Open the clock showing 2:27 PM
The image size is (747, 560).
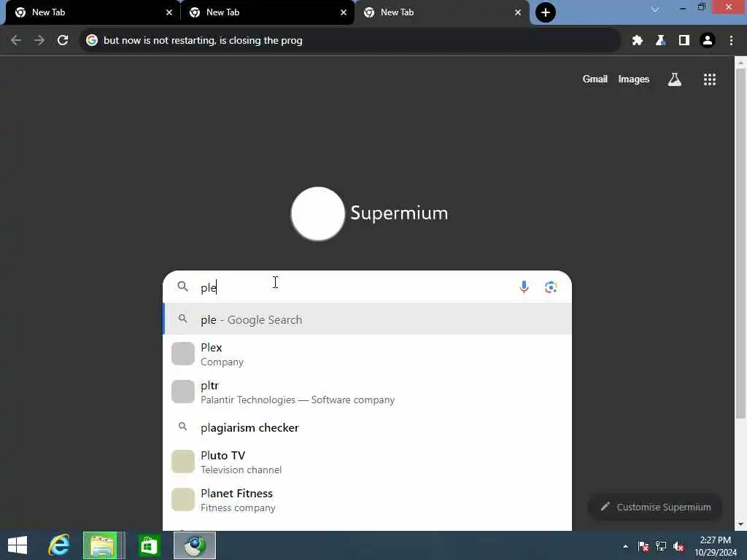(x=715, y=546)
